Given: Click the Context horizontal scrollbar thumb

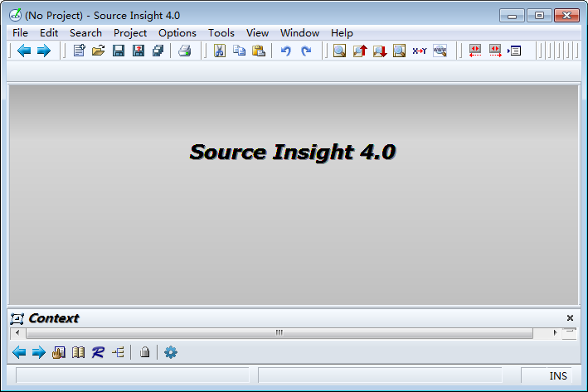Looking at the screenshot, I should tap(279, 333).
